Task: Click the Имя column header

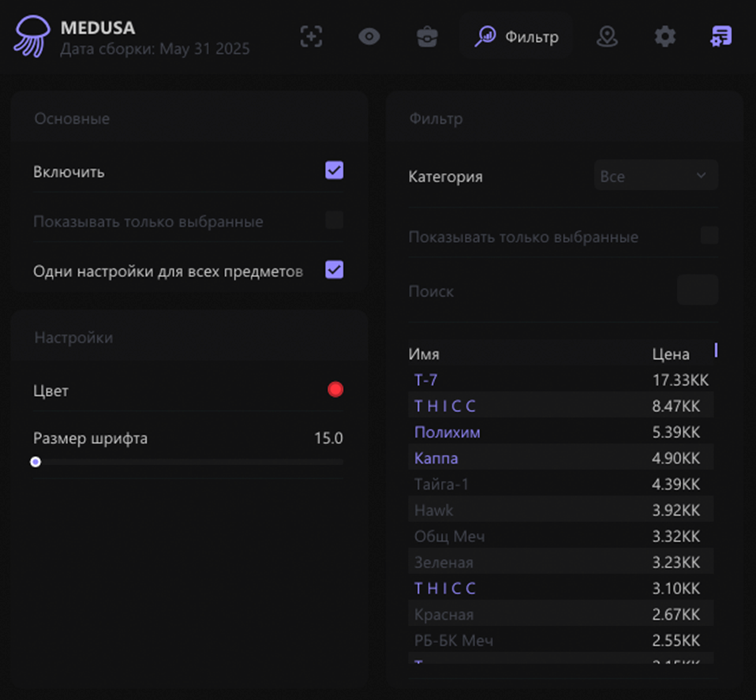Action: click(x=424, y=354)
